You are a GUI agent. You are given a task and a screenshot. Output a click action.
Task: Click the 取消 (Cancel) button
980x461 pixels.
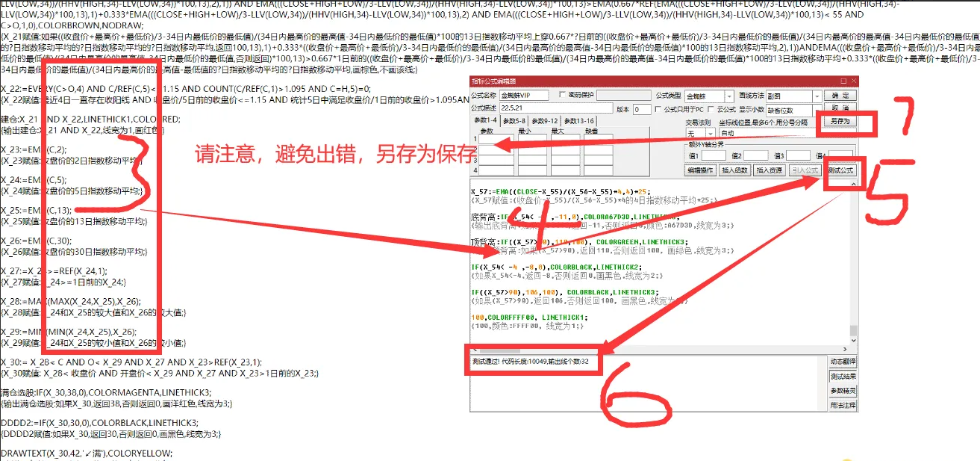839,106
